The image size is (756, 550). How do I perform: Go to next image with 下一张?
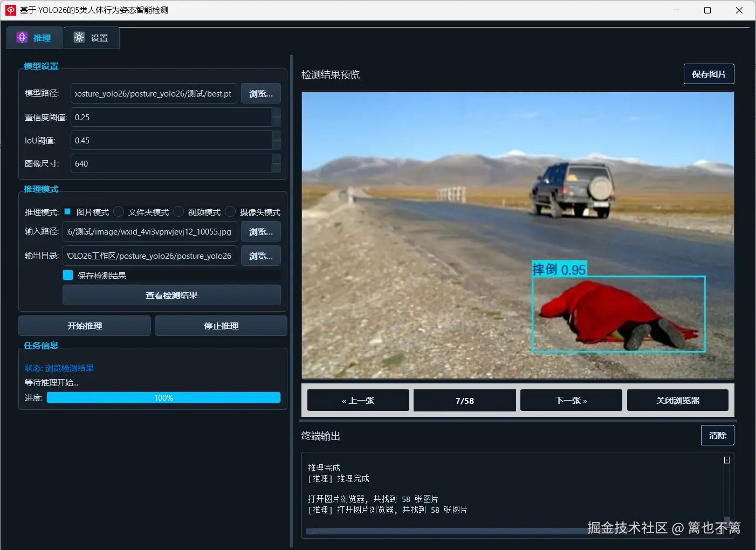(x=571, y=400)
